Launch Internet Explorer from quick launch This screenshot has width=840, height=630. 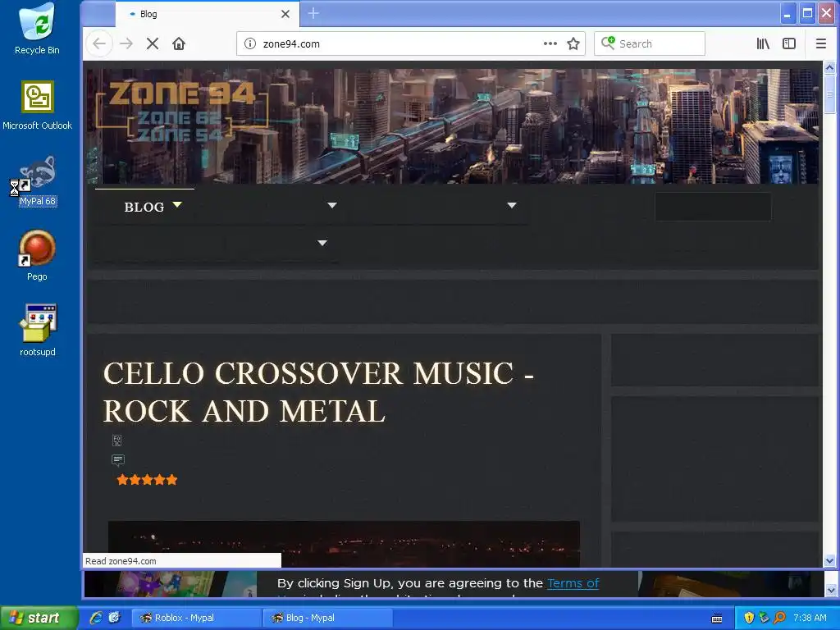click(97, 618)
